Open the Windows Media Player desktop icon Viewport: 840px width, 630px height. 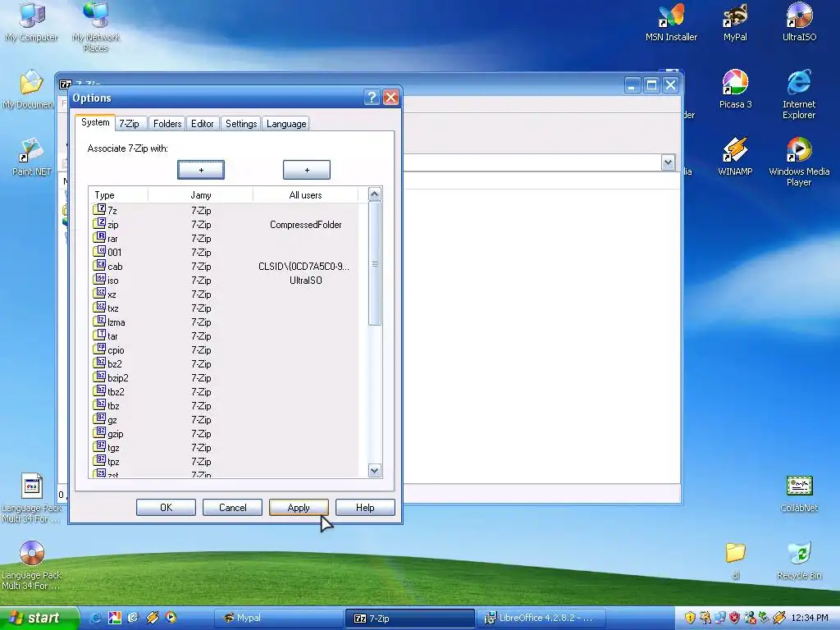[x=799, y=161]
